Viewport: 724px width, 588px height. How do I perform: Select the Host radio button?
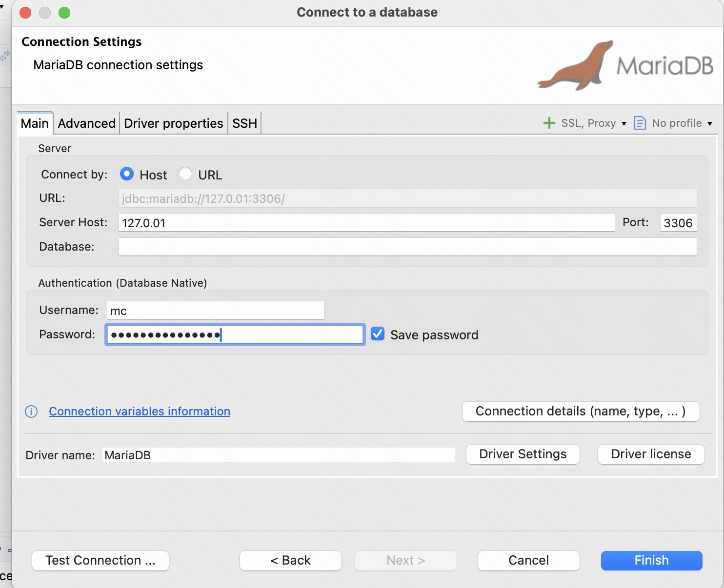point(127,174)
